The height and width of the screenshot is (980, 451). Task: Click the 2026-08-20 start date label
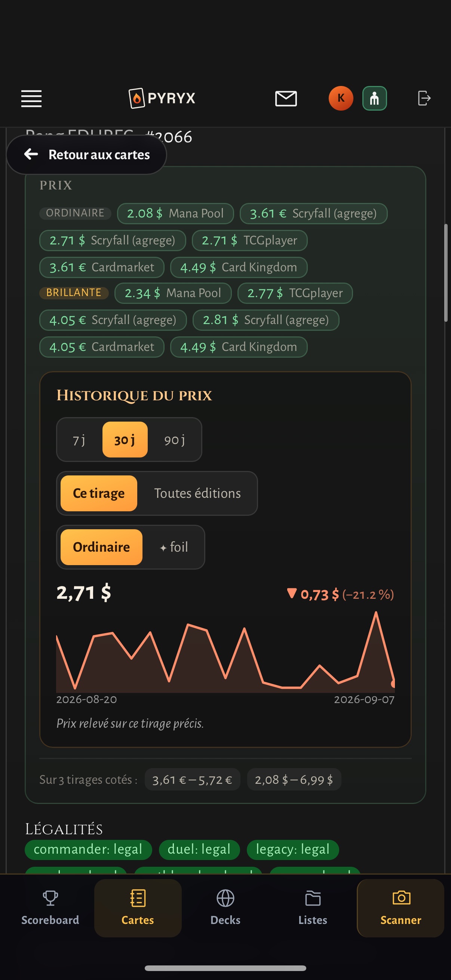pos(87,700)
